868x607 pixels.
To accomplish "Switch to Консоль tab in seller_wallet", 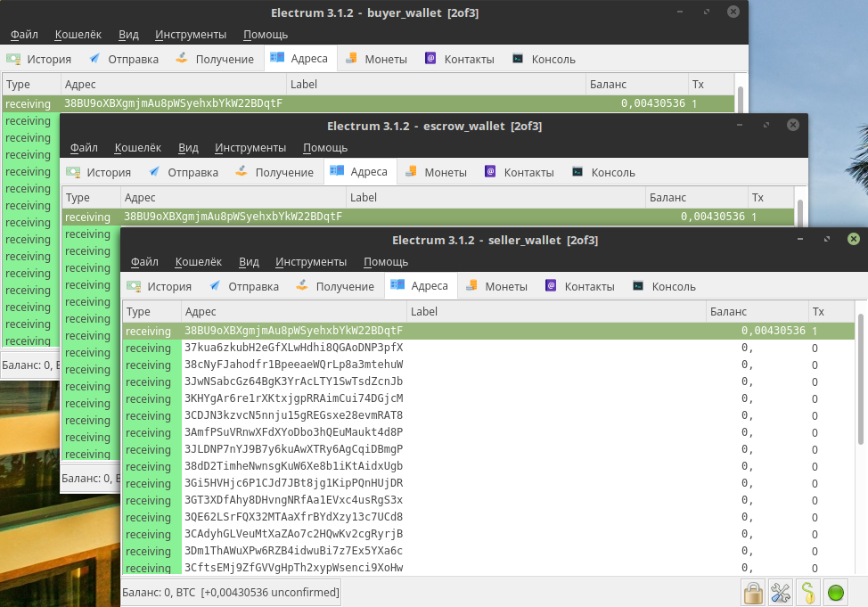I will (x=664, y=286).
